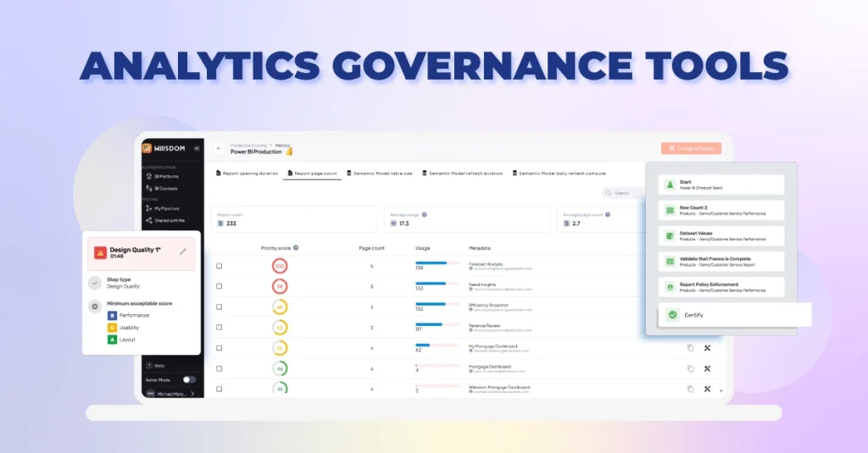Switch to Report opening duration tab

click(247, 173)
